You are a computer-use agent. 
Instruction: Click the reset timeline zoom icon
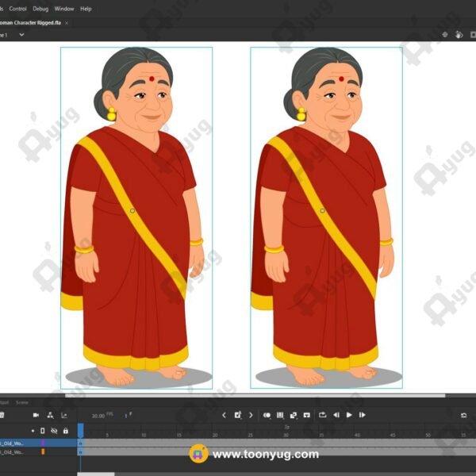coord(463,415)
